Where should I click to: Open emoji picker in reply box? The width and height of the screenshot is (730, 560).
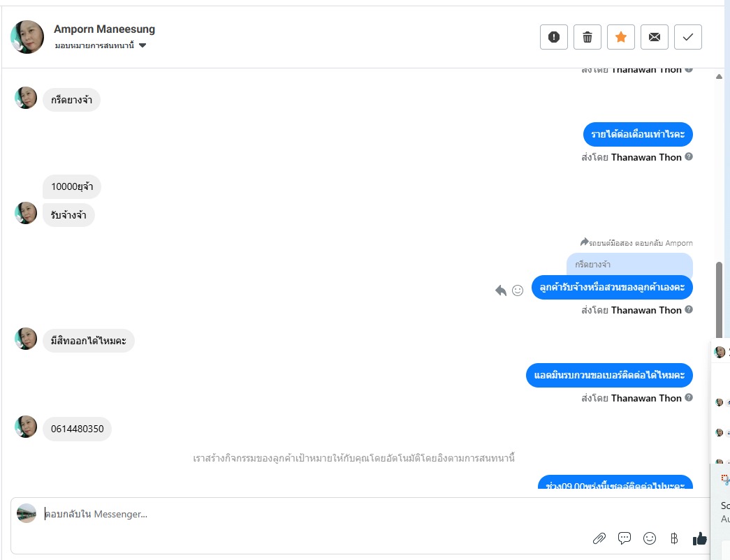click(650, 538)
